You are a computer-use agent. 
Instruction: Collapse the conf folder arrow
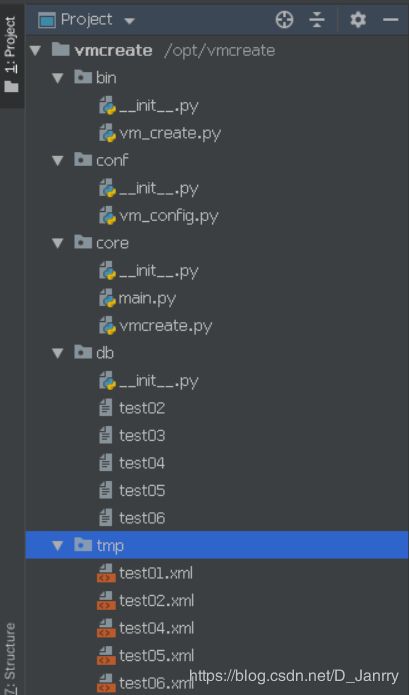58,160
